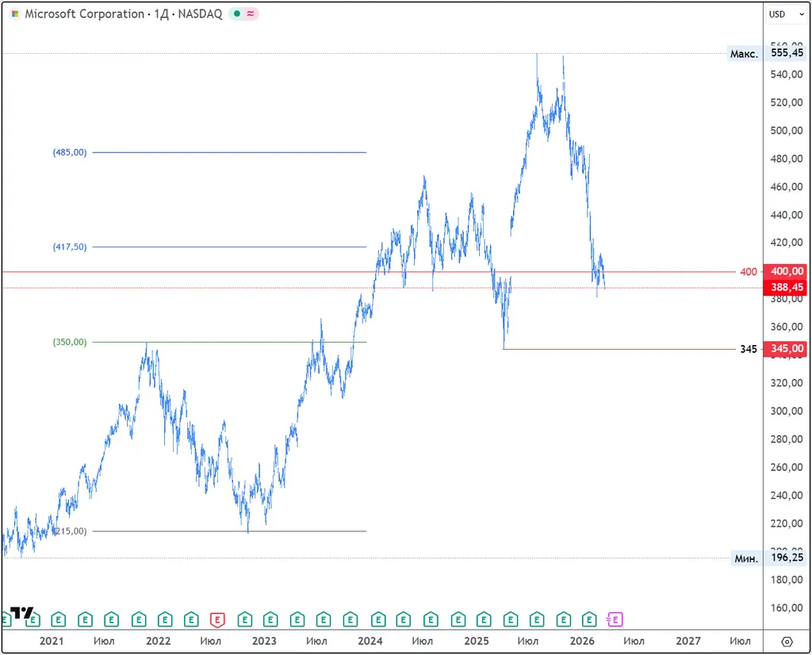Click the 2024 label on the time axis
This screenshot has width=812, height=655.
[x=370, y=641]
